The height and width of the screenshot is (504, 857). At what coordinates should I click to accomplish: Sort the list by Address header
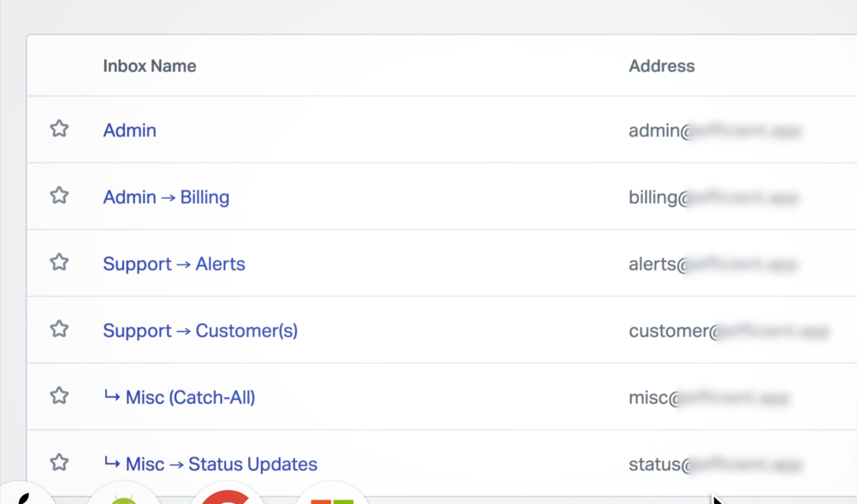point(661,66)
